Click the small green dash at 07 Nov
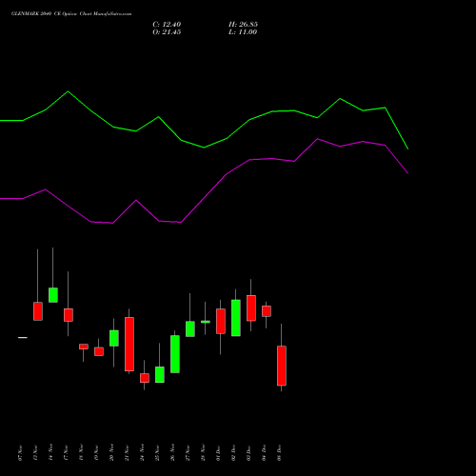The image size is (476, 476). 23,337
